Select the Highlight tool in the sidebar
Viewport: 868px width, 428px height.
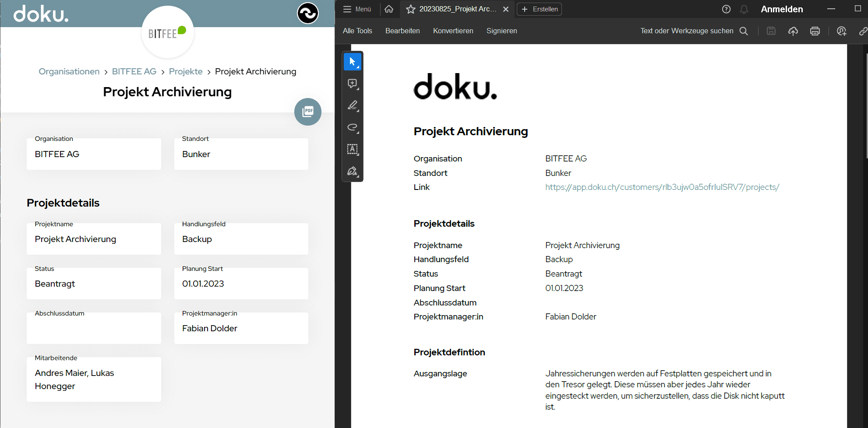(353, 105)
